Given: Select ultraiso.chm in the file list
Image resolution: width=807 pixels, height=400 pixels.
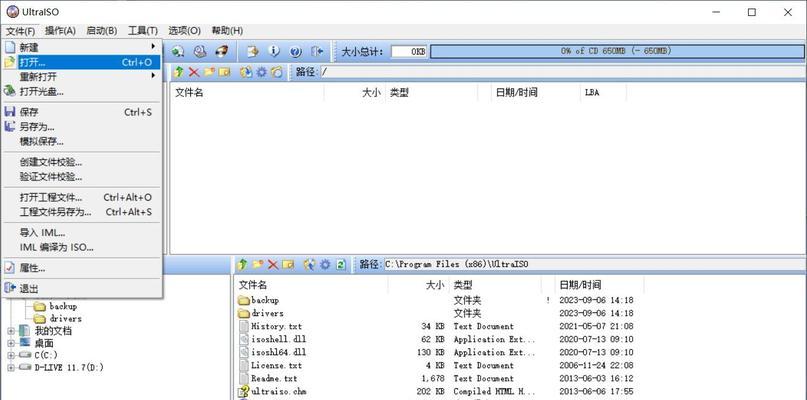Looking at the screenshot, I should (278, 392).
